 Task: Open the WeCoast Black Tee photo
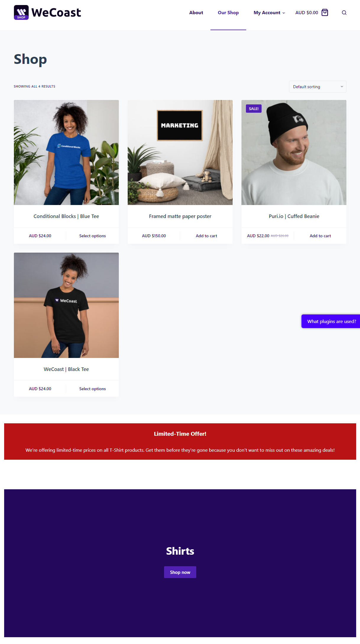click(66, 305)
